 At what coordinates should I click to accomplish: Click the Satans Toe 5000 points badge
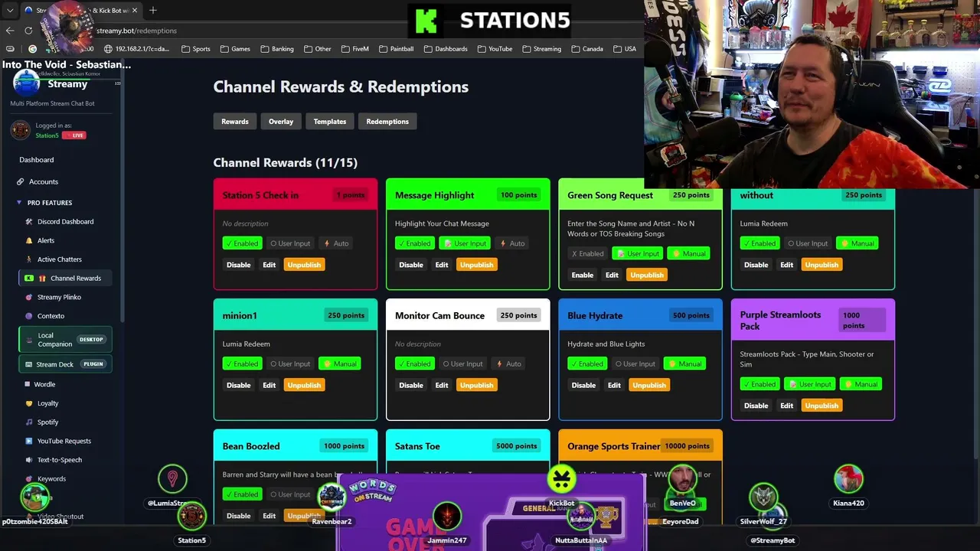tap(517, 446)
